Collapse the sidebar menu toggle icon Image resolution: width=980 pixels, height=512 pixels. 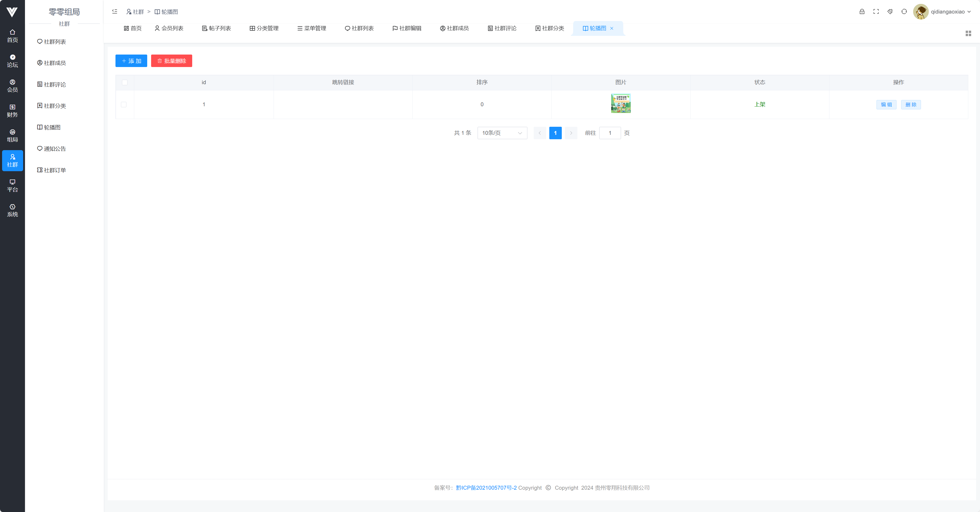(x=114, y=12)
